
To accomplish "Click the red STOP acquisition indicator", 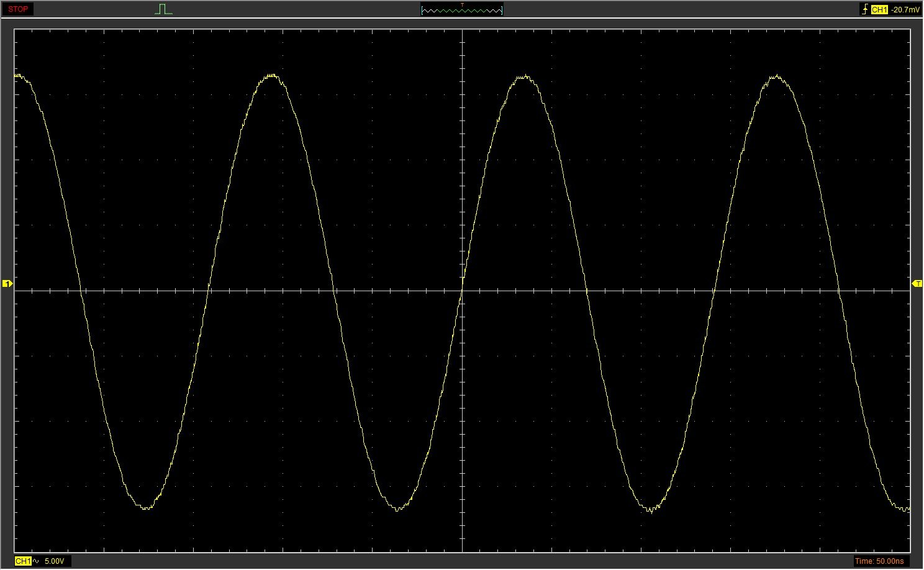I will coord(18,9).
